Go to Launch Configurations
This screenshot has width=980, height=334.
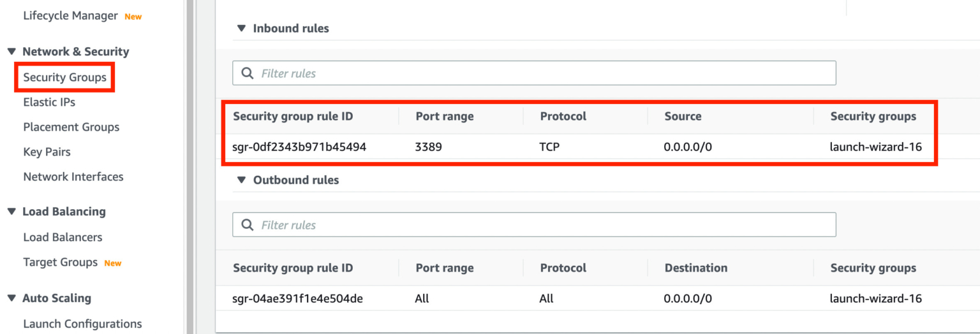click(82, 324)
